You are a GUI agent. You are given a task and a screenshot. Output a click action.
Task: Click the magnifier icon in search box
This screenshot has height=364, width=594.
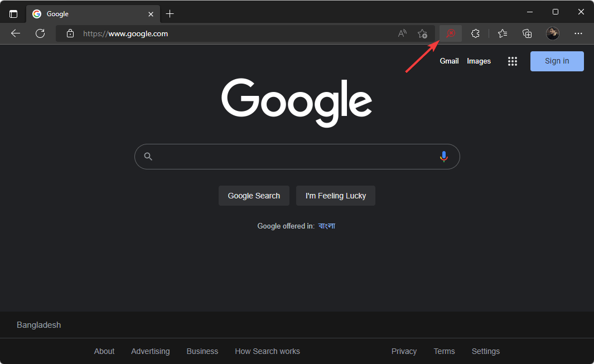point(148,157)
